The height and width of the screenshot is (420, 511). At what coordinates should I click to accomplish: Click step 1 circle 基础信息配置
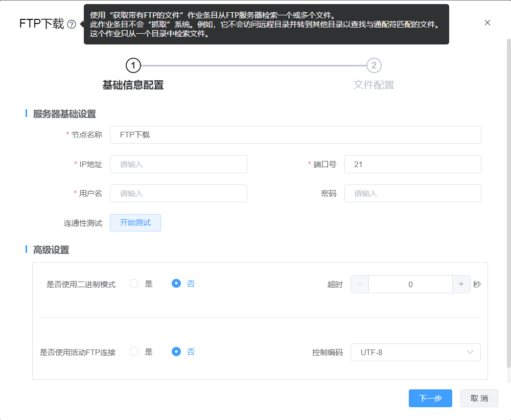[133, 65]
